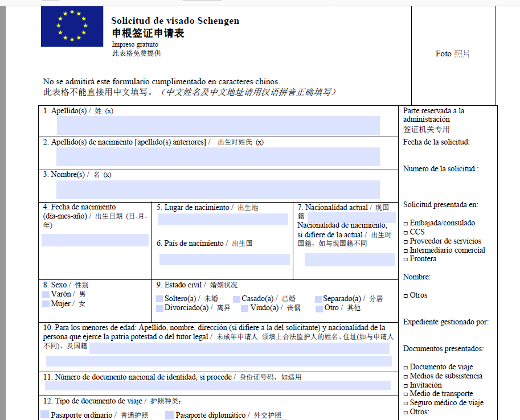Image resolution: width=520 pixels, height=420 pixels.
Task: Click the European Union flag logo
Action: pos(72,27)
